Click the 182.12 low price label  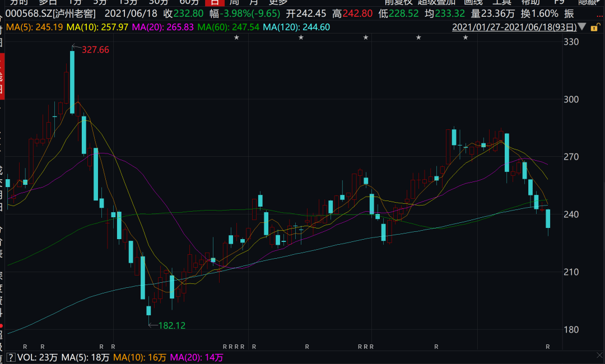[x=172, y=325]
